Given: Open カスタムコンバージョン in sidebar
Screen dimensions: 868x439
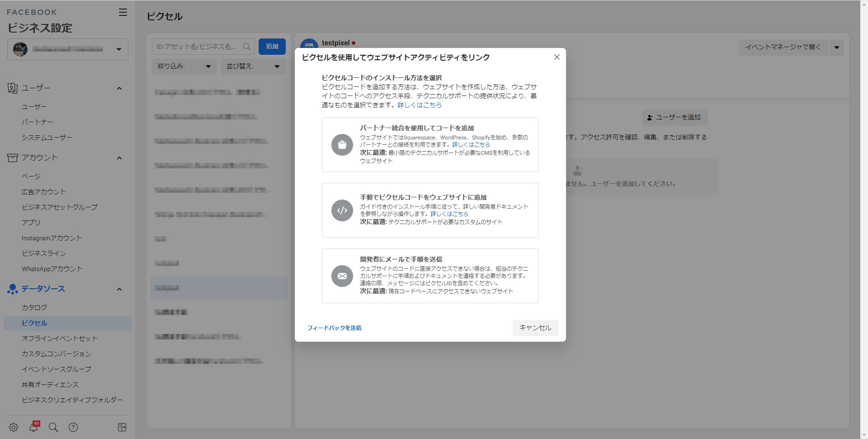Looking at the screenshot, I should click(57, 354).
